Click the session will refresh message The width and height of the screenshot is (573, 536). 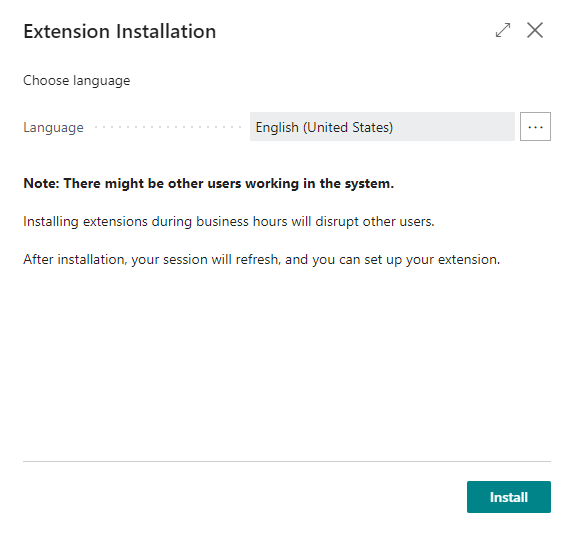point(262,259)
